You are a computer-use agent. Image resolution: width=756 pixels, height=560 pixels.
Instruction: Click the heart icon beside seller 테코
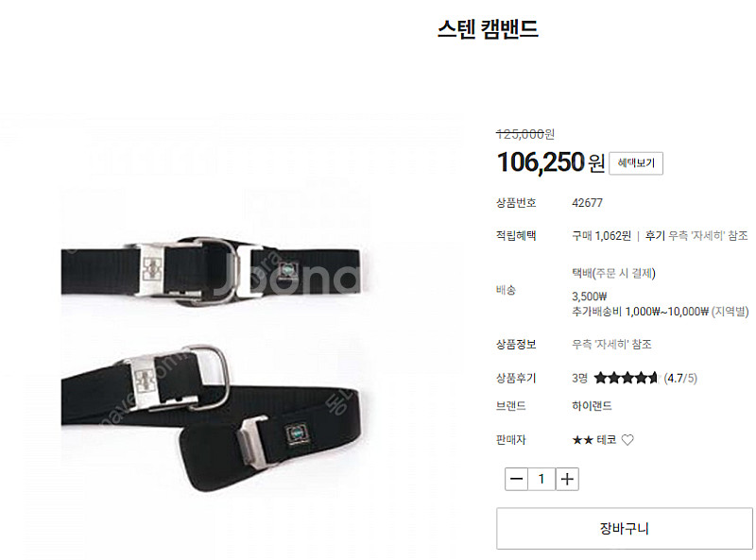click(x=627, y=439)
